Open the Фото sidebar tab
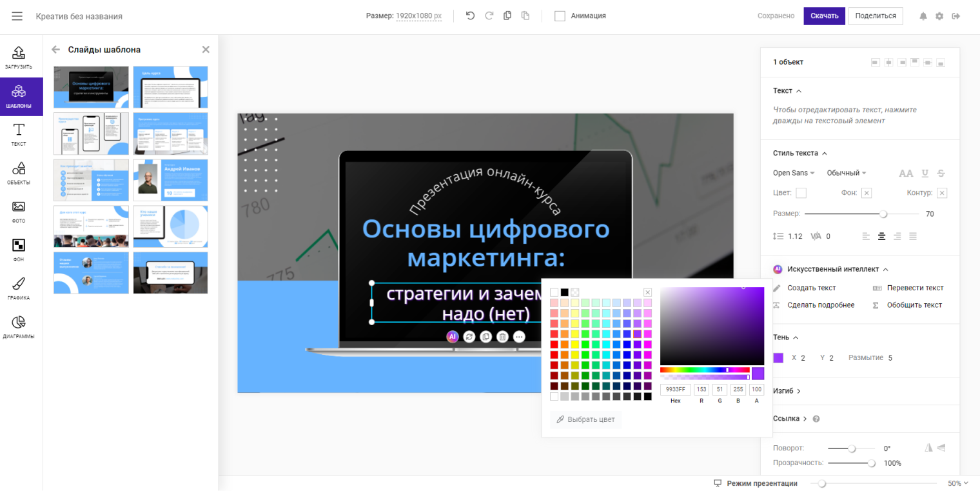This screenshot has height=491, width=980. pos(19,212)
